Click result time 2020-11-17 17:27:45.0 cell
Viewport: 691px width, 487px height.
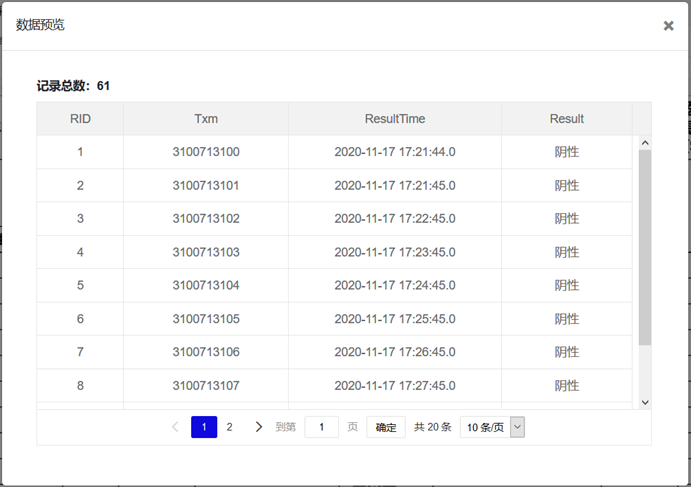(395, 386)
